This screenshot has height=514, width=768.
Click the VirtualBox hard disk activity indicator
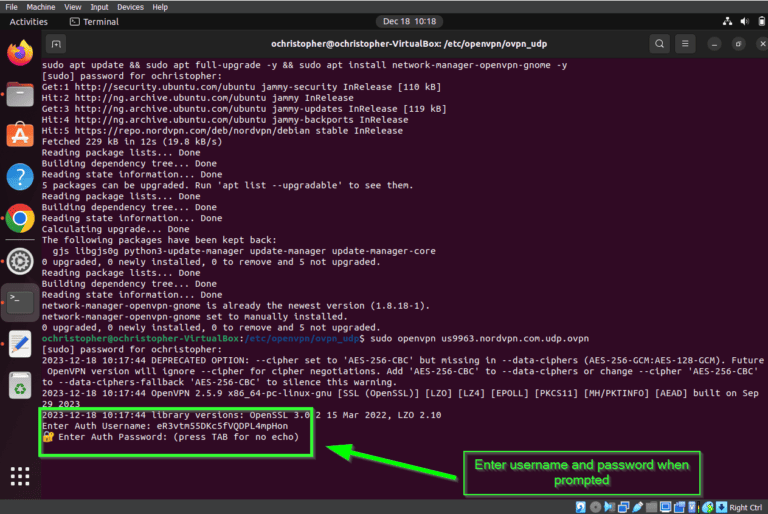pyautogui.click(x=580, y=507)
